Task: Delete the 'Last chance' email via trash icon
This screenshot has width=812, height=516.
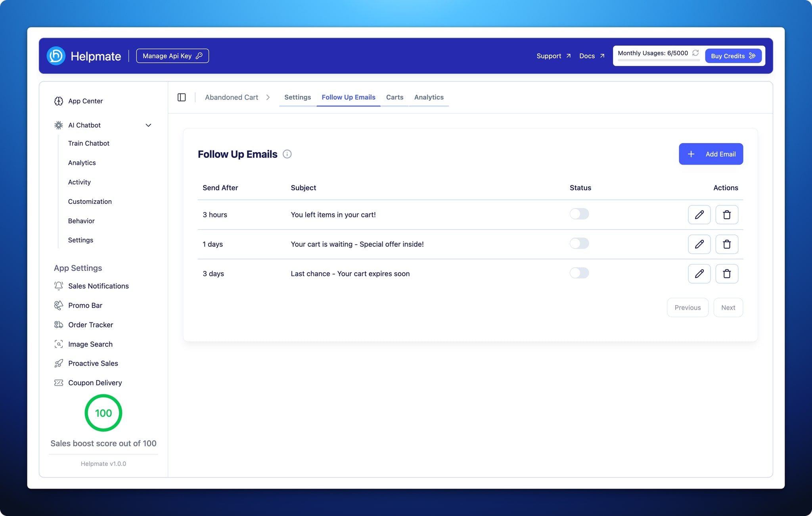Action: tap(726, 274)
